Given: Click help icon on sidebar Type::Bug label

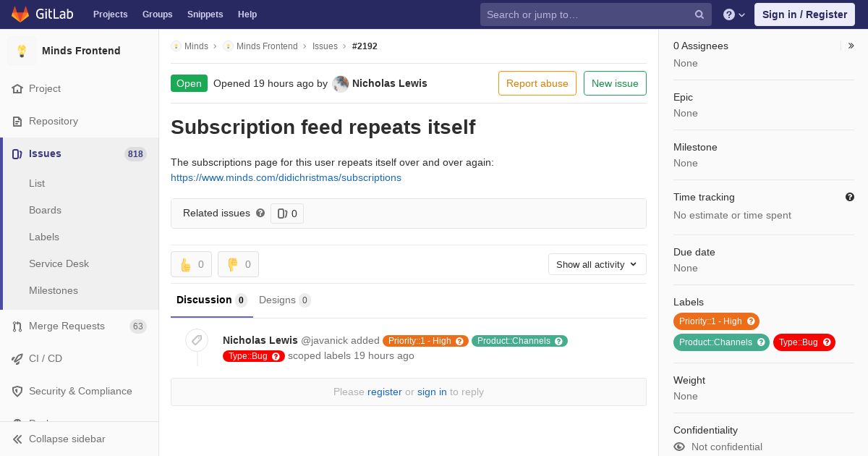Looking at the screenshot, I should [x=827, y=342].
